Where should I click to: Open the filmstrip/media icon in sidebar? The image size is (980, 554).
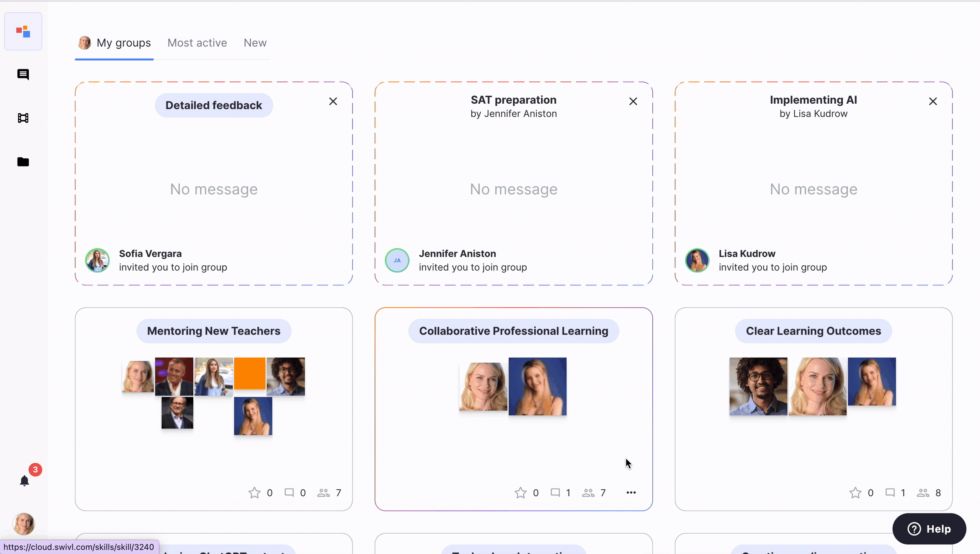point(24,118)
